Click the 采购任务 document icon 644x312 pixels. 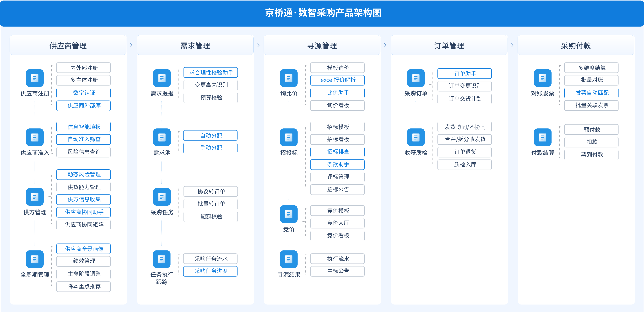tap(162, 197)
